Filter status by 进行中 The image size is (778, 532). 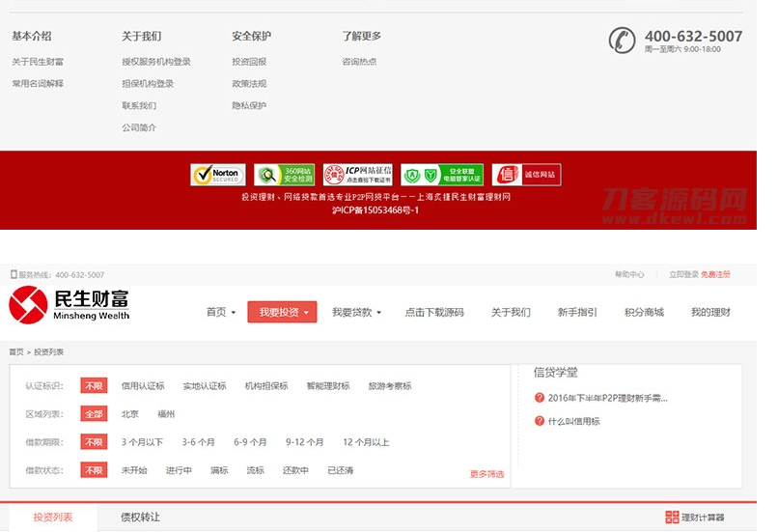pos(179,470)
